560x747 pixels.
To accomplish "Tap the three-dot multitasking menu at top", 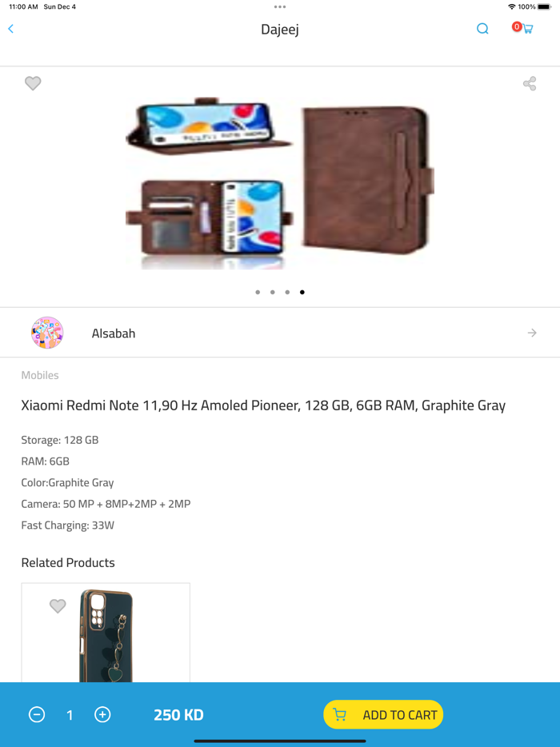I will point(280,6).
